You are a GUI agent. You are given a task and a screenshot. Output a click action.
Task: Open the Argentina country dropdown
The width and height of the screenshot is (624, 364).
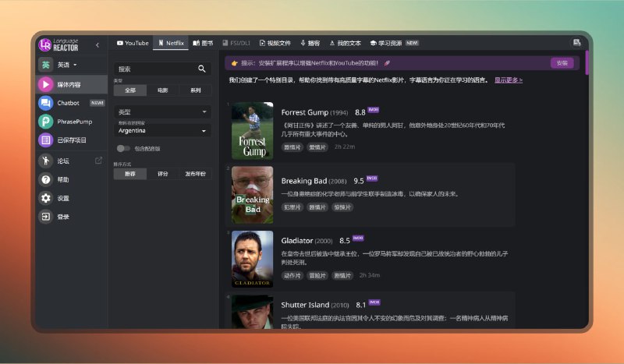click(162, 131)
